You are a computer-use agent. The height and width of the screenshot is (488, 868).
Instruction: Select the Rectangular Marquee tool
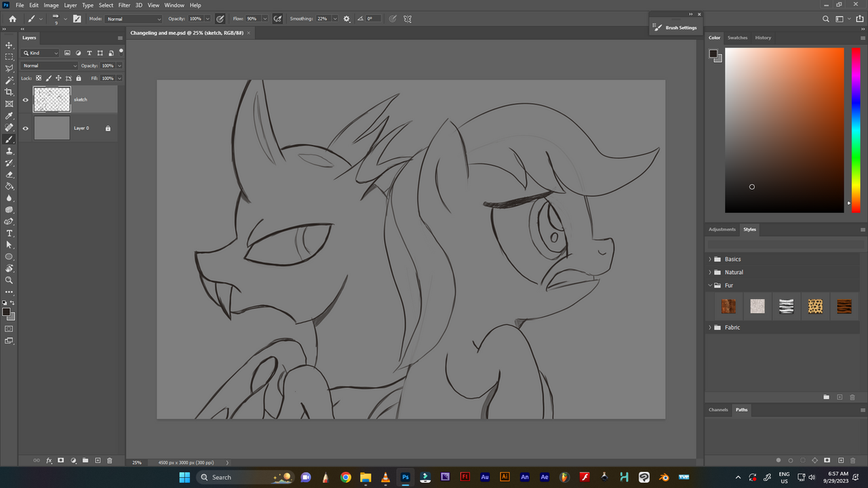9,56
